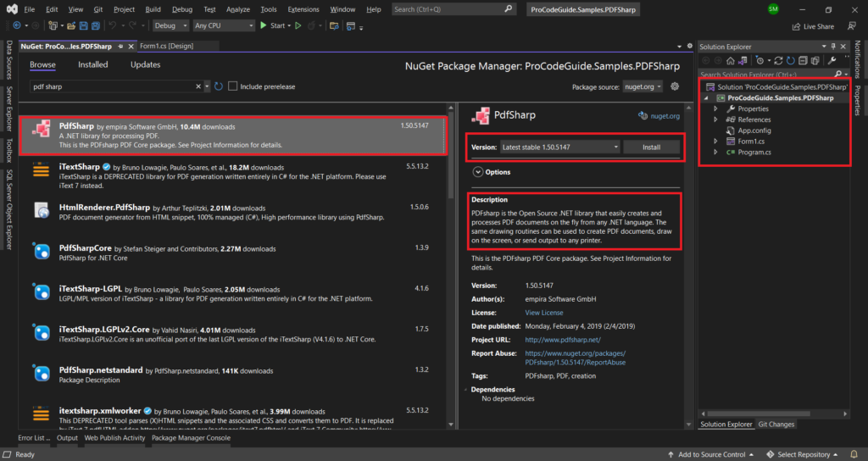Click the Undo arrow icon

point(113,25)
